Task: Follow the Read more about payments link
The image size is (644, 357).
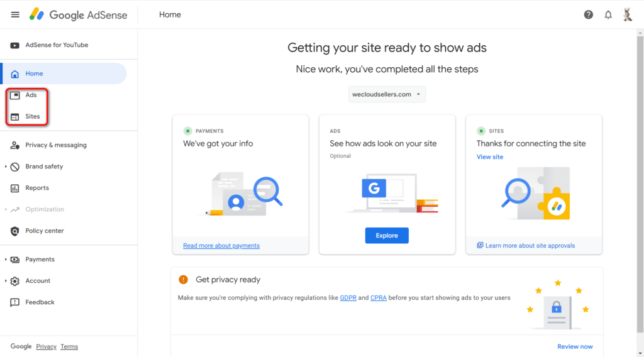Action: pyautogui.click(x=221, y=245)
